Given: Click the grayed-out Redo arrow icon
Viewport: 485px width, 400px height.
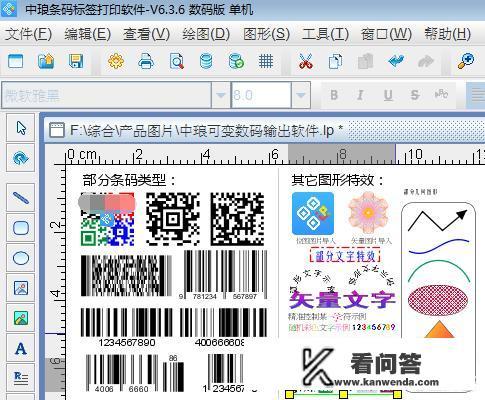Looking at the screenshot, I should 426,61.
